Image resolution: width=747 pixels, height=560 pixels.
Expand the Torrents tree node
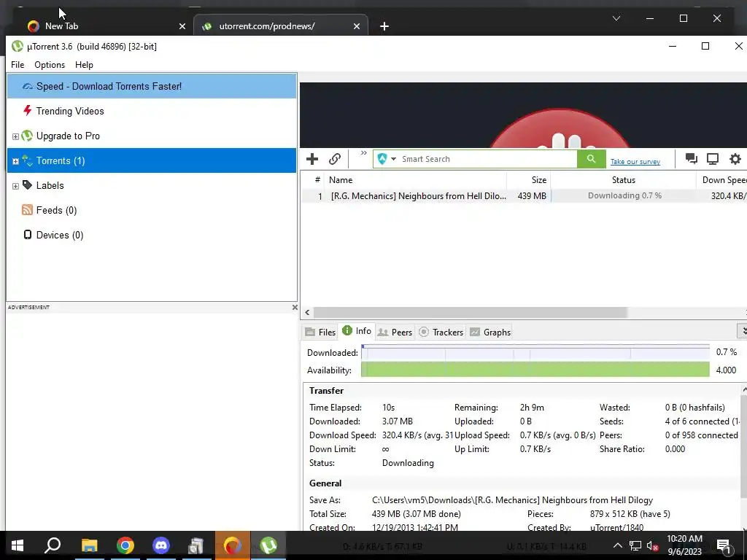pos(15,161)
